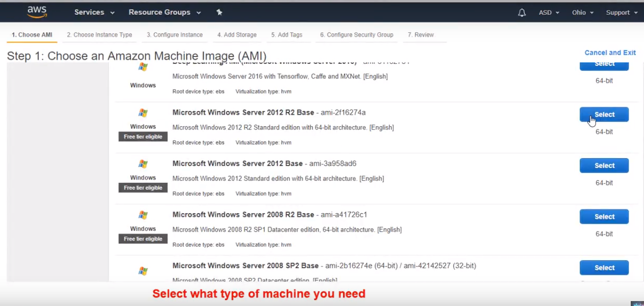Click the AMI ID ami-a41726c1
The height and width of the screenshot is (306, 644).
[344, 215]
